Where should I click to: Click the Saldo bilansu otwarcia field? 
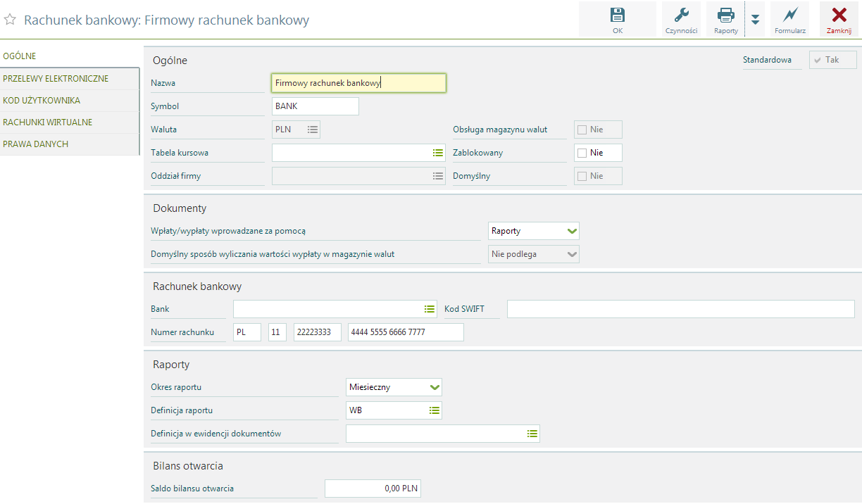(x=373, y=489)
